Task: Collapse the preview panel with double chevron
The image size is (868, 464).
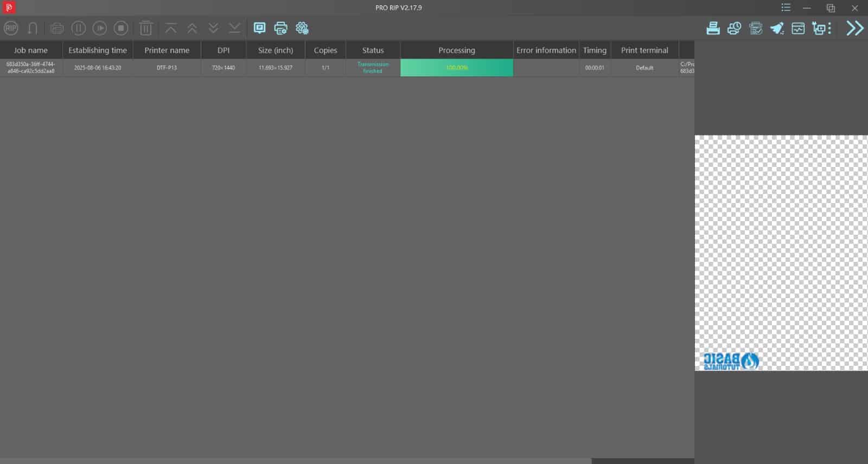Action: click(x=854, y=28)
